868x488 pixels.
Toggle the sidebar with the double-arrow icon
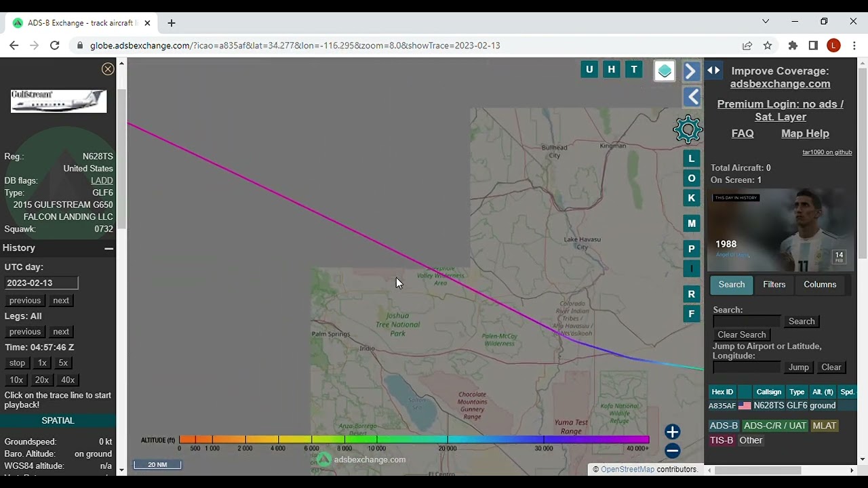pyautogui.click(x=713, y=70)
